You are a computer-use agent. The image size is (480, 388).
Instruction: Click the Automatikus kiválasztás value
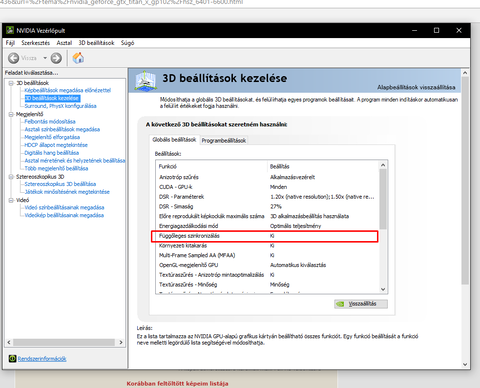(298, 265)
